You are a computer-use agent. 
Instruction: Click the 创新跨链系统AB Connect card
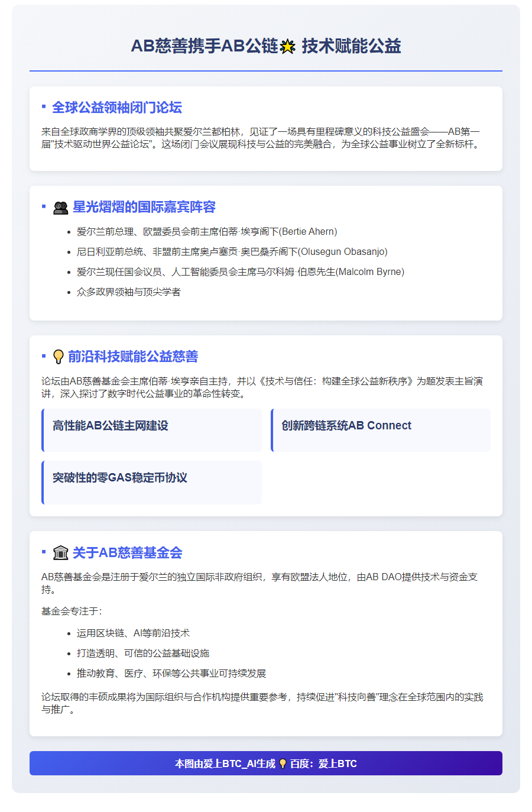pyautogui.click(x=381, y=430)
